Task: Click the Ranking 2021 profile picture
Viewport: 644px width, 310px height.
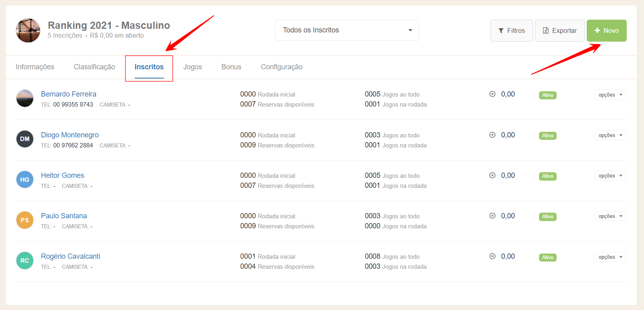Action: tap(28, 30)
